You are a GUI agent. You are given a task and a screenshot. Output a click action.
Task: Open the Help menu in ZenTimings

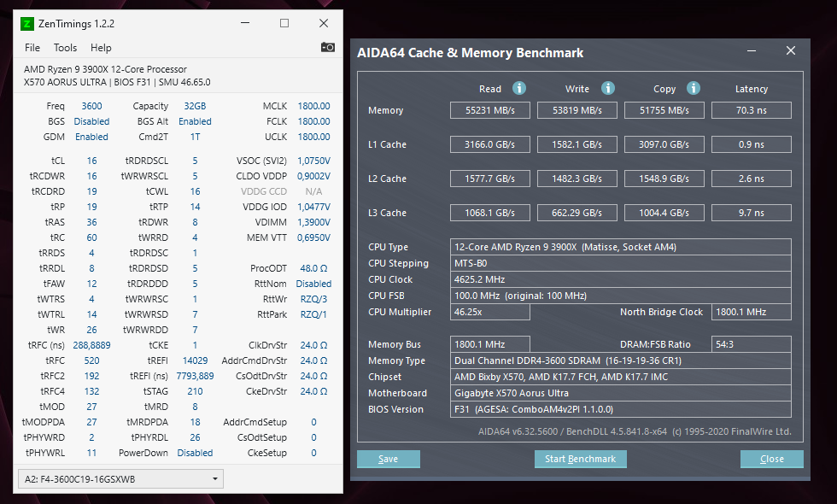(x=101, y=48)
